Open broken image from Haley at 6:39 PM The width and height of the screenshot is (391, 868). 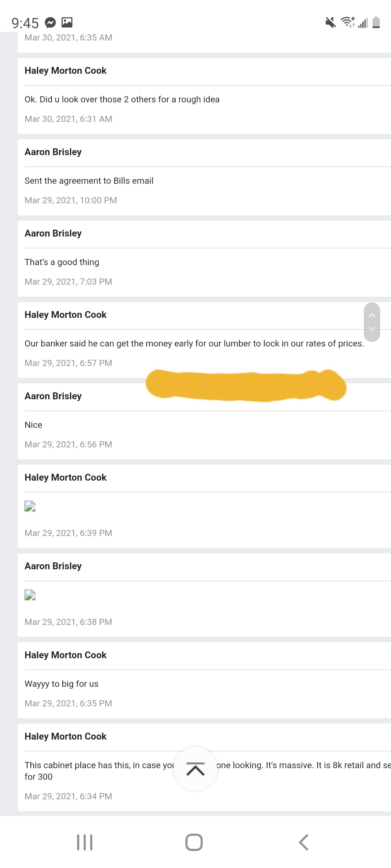tap(30, 506)
